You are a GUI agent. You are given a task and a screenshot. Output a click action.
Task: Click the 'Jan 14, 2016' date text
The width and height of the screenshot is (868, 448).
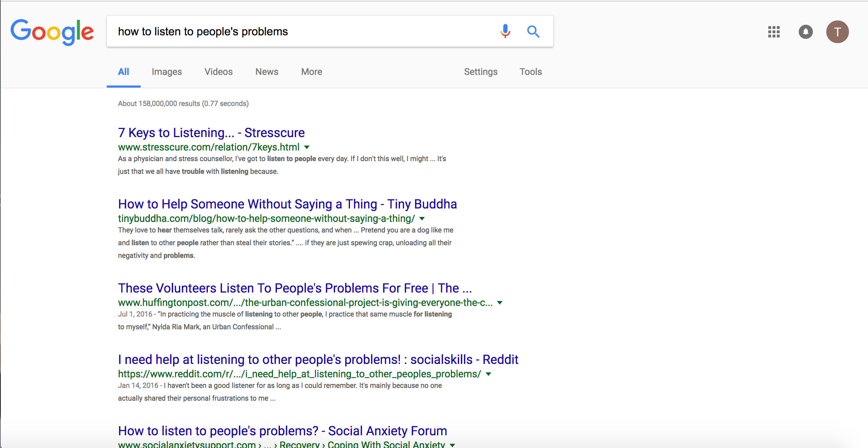138,385
